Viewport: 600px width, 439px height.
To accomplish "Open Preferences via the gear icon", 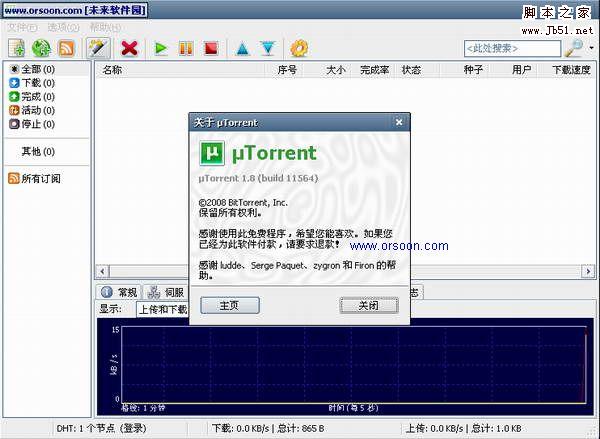I will click(299, 49).
